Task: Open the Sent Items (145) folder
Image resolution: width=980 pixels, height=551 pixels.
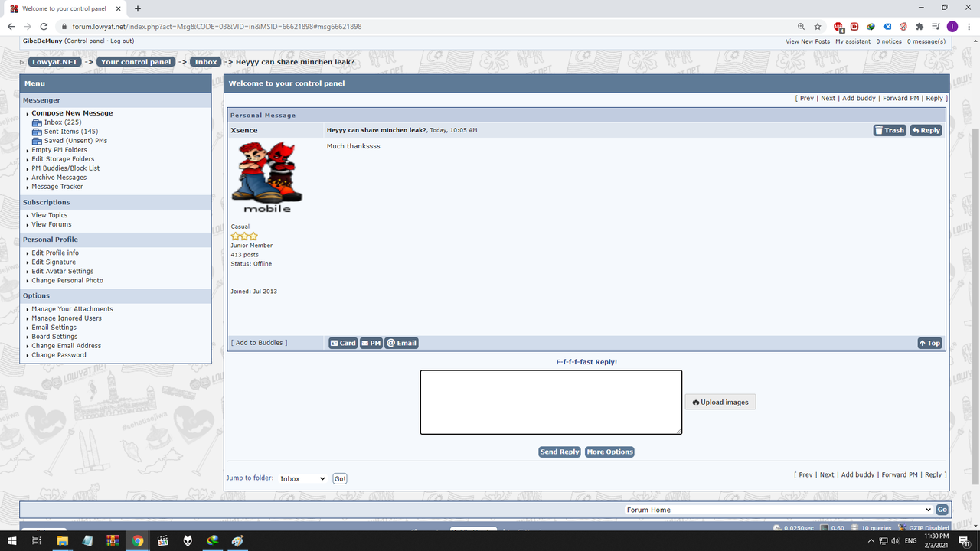Action: 70,132
